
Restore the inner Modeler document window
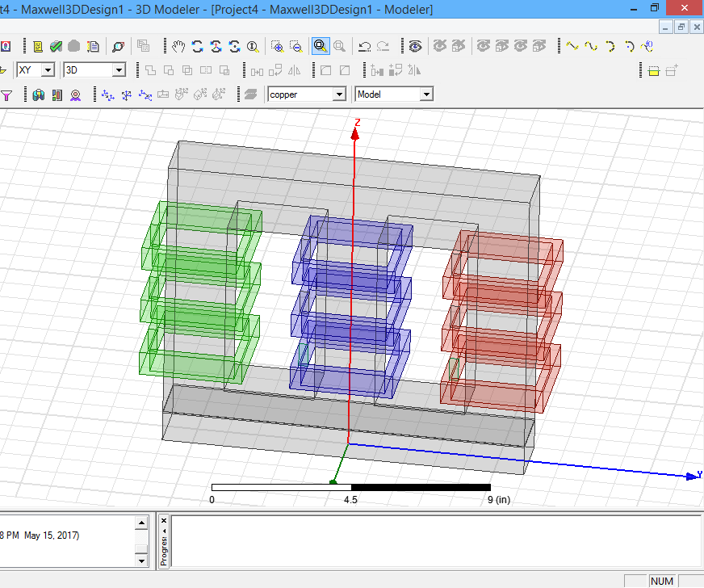coord(681,27)
